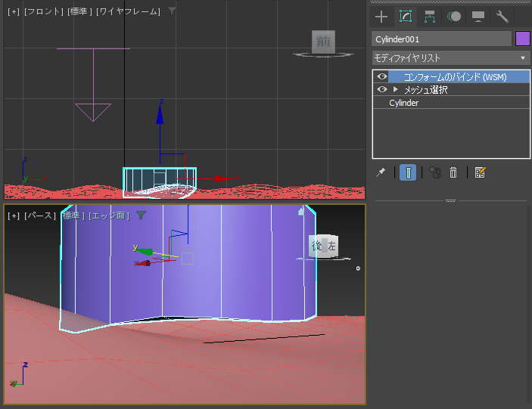Open the Motion panel tab

pos(454,17)
